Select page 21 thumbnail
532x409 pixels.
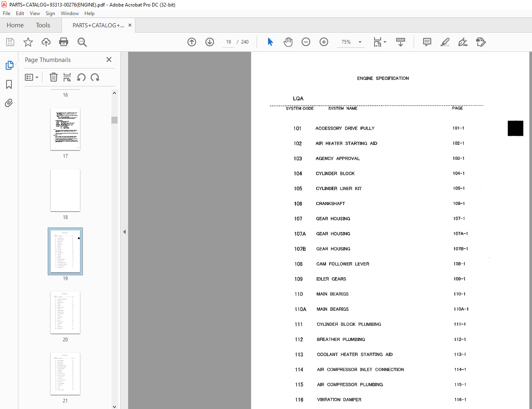click(x=65, y=374)
